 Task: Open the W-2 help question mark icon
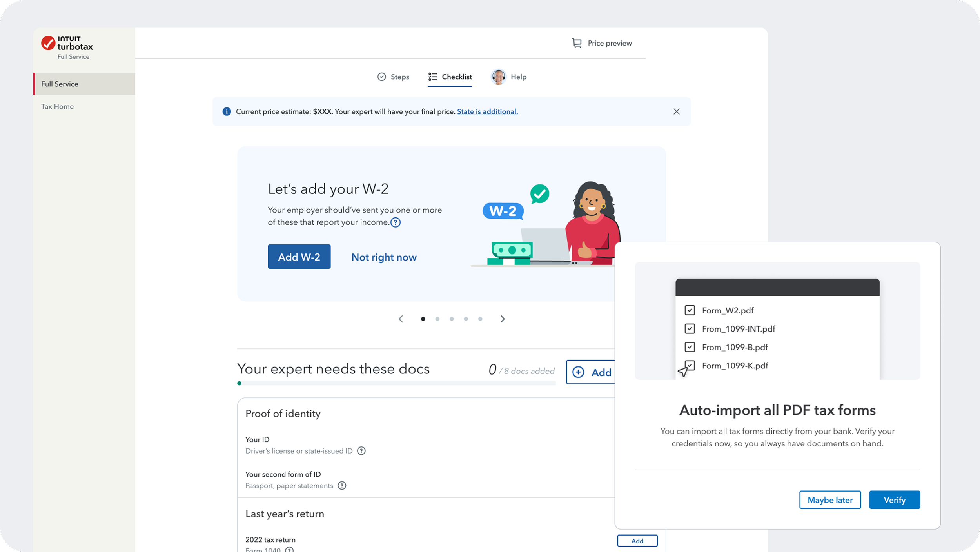(x=396, y=222)
